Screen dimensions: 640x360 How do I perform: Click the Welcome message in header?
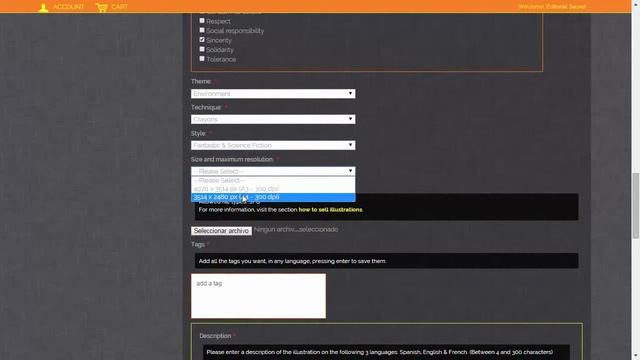(552, 7)
